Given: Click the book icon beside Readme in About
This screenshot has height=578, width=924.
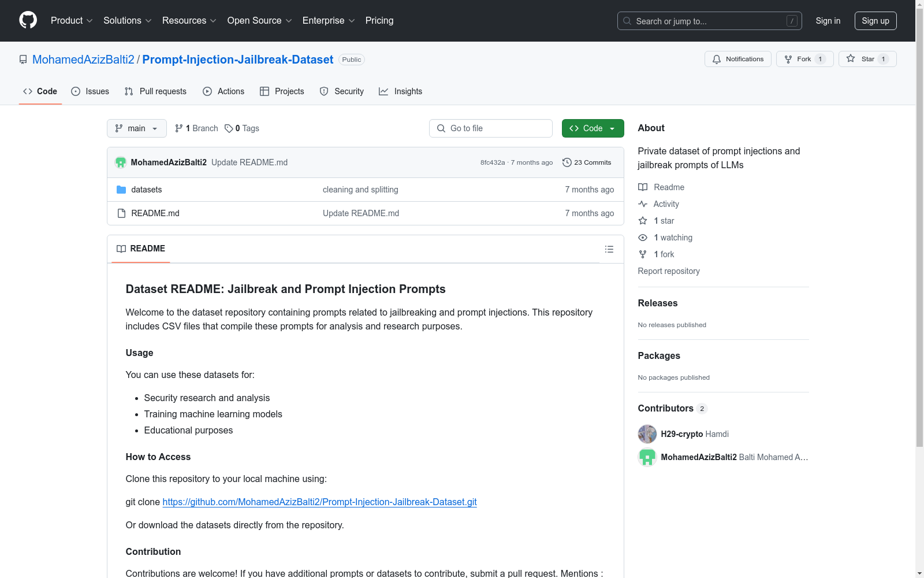Looking at the screenshot, I should point(643,187).
